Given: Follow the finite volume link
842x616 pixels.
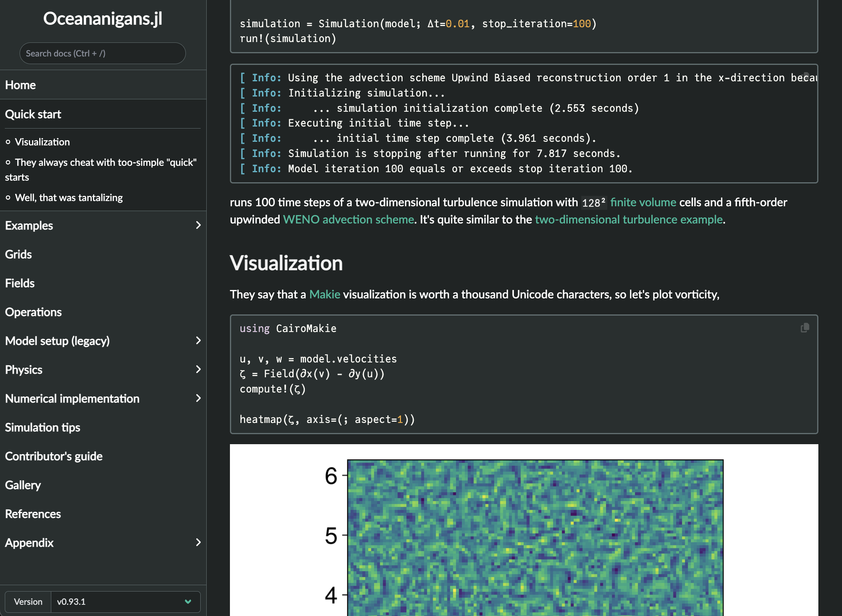Looking at the screenshot, I should coord(643,202).
